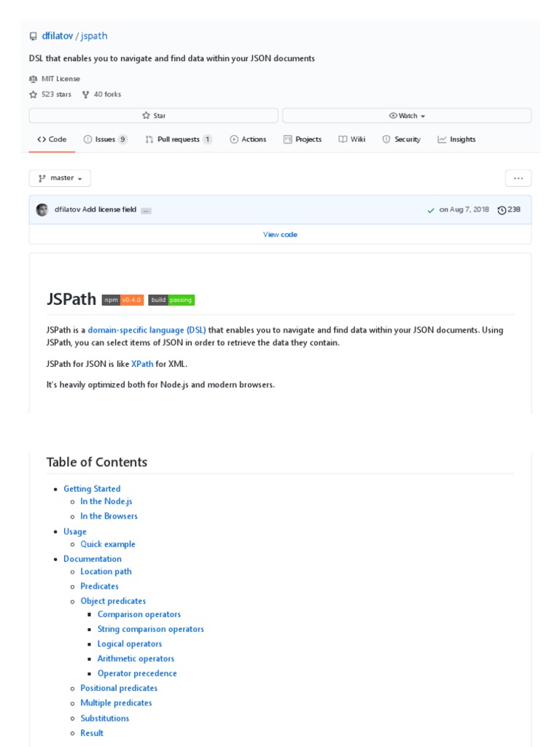Switch to the Issues tab
The height and width of the screenshot is (747, 560).
[105, 139]
